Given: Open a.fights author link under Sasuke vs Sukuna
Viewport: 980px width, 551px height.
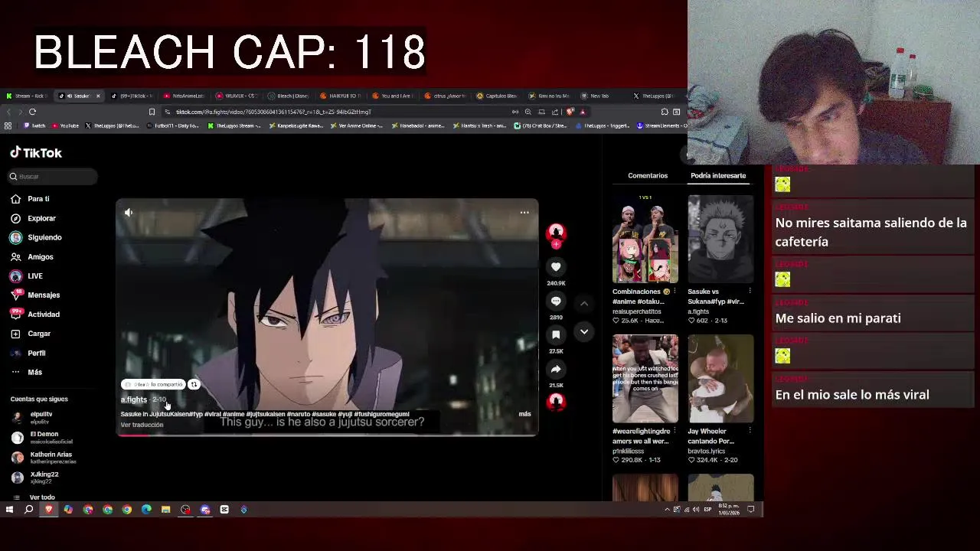Looking at the screenshot, I should tap(698, 311).
